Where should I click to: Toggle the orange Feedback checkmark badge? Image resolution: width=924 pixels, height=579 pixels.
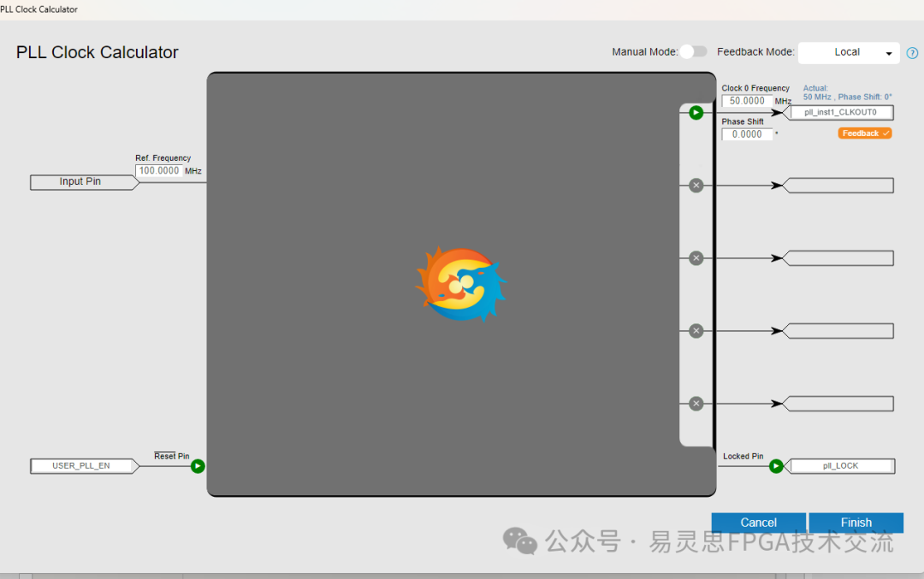pyautogui.click(x=865, y=133)
